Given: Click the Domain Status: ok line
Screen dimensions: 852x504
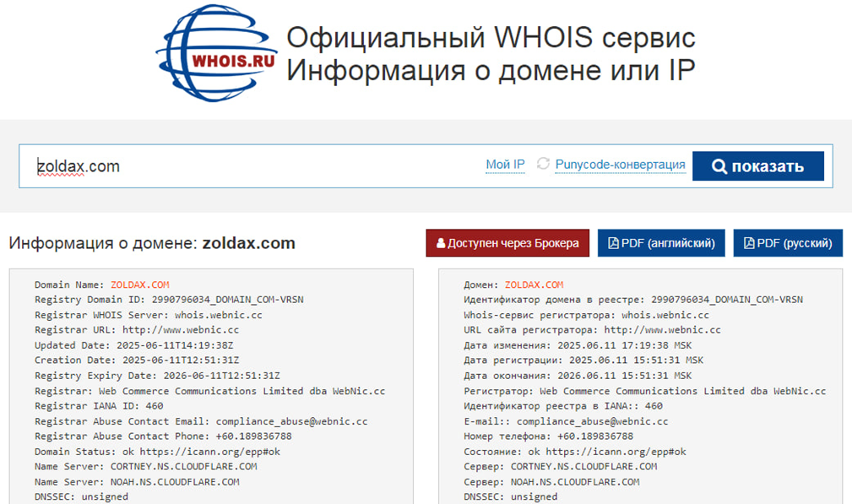Looking at the screenshot, I should tap(157, 452).
